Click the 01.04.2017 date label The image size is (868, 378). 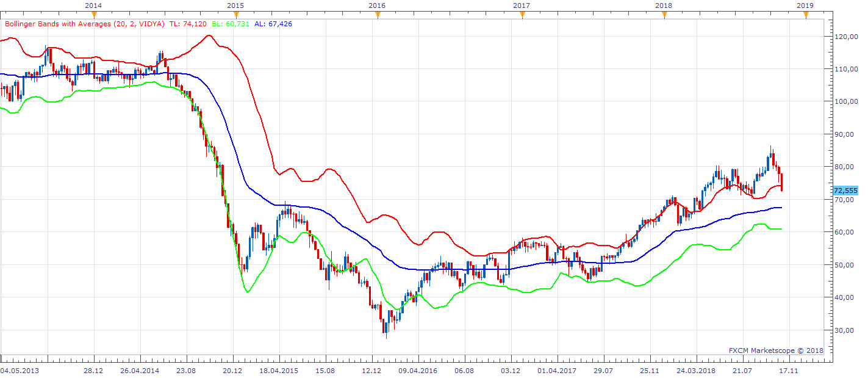pos(557,371)
